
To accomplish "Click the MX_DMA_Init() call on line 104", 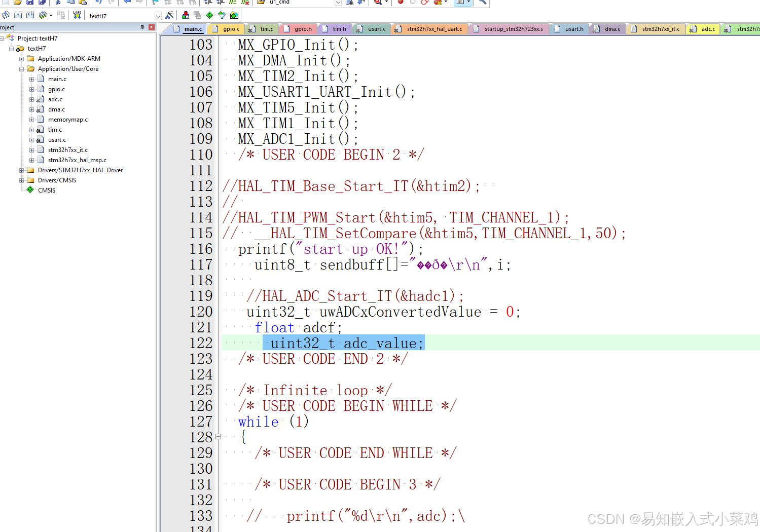I will click(x=294, y=60).
